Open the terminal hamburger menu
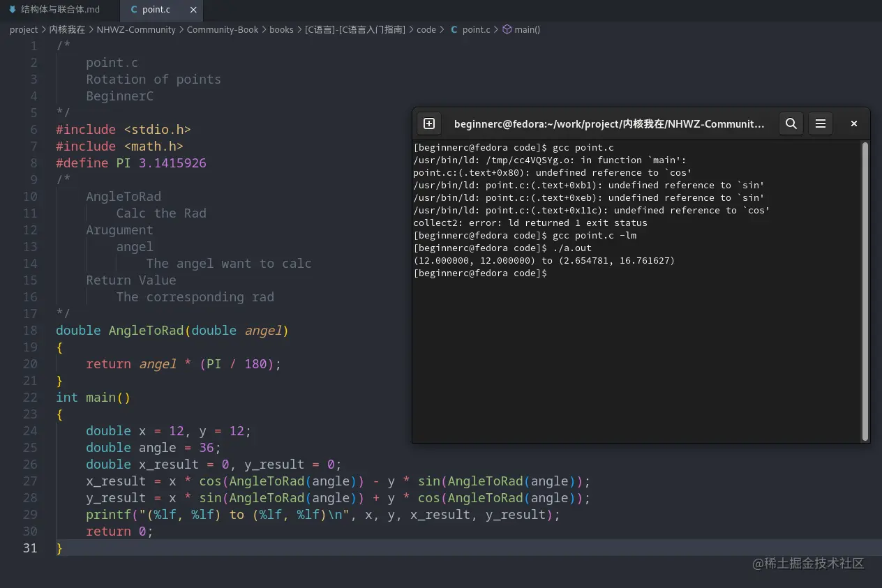This screenshot has width=882, height=588. click(x=821, y=123)
